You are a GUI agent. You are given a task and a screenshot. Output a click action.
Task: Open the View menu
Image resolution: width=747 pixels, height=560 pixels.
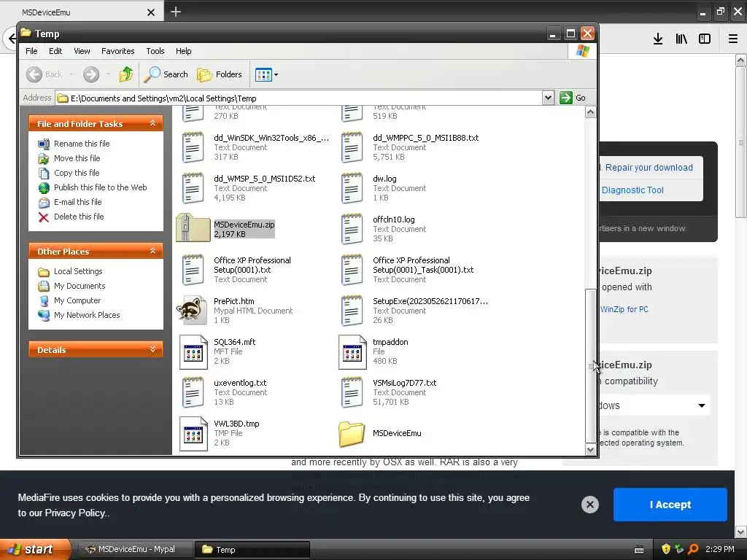pyautogui.click(x=82, y=51)
